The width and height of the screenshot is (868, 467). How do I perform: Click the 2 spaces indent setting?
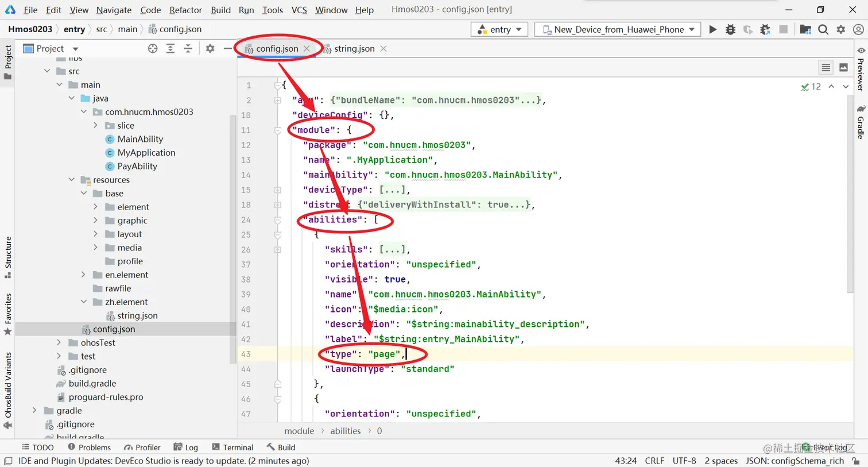[721, 461]
